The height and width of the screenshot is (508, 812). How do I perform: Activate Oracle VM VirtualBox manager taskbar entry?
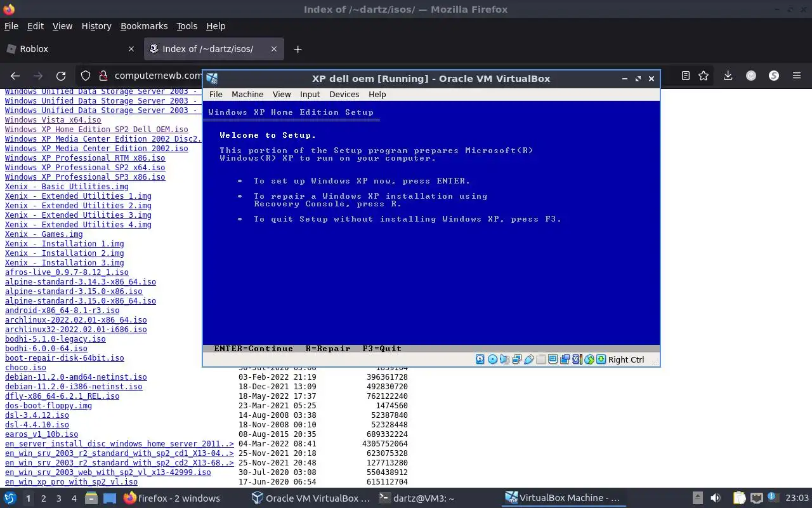(311, 498)
